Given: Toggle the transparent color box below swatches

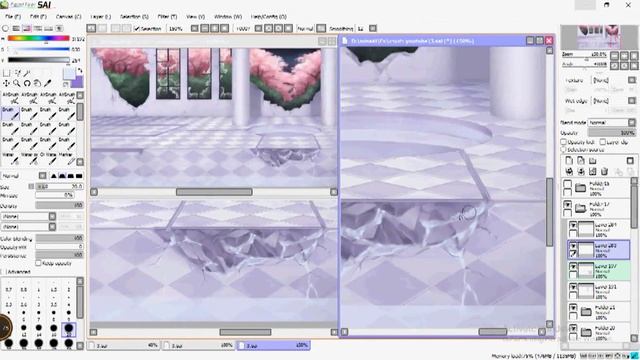Looking at the screenshot, I should pos(66,84).
